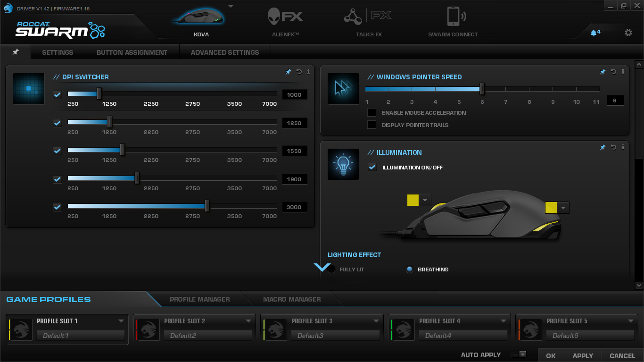Viewport: 644px width, 362px height.
Task: Click the pinned view tab pin icon
Action: coord(16,52)
